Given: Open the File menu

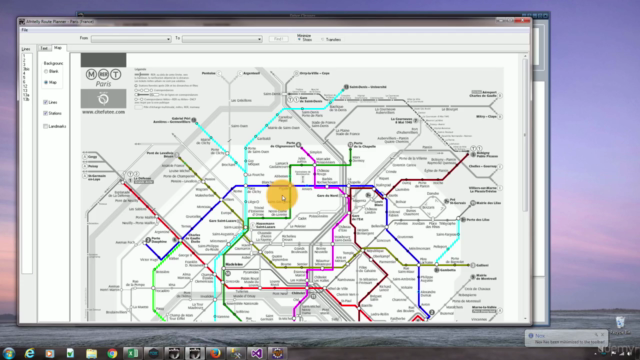Looking at the screenshot, I should (x=24, y=30).
